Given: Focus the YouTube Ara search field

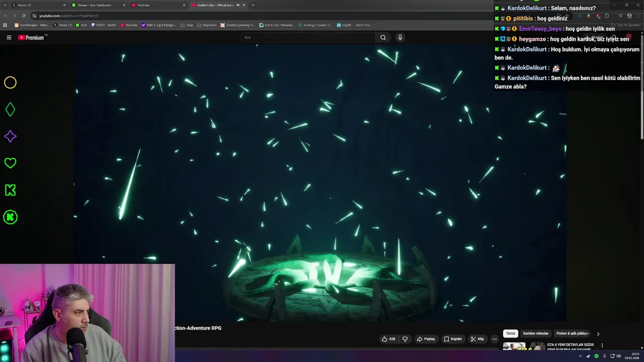Looking at the screenshot, I should 308,37.
